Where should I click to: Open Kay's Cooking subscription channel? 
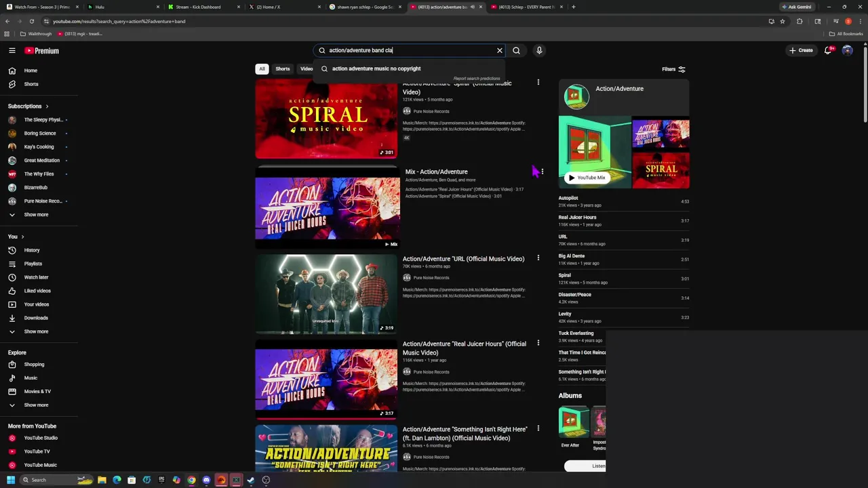click(x=39, y=147)
